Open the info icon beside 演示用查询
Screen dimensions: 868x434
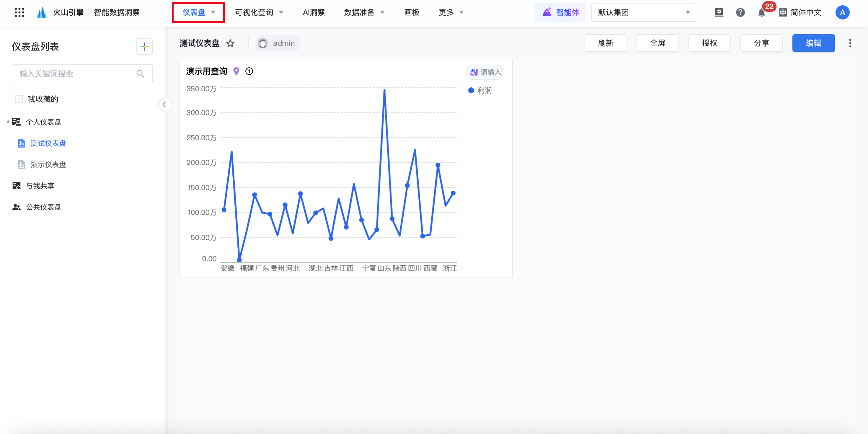point(249,71)
